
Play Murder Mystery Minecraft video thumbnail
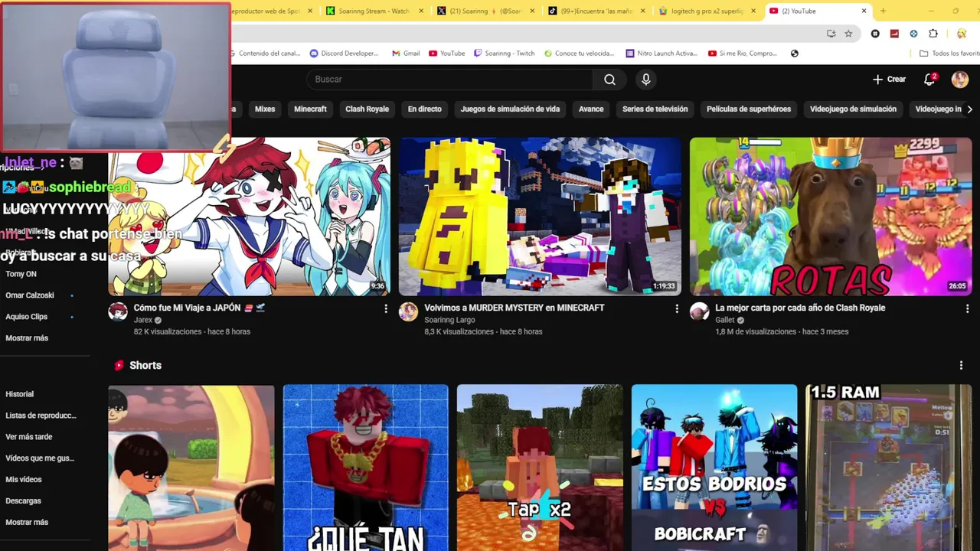(x=540, y=217)
